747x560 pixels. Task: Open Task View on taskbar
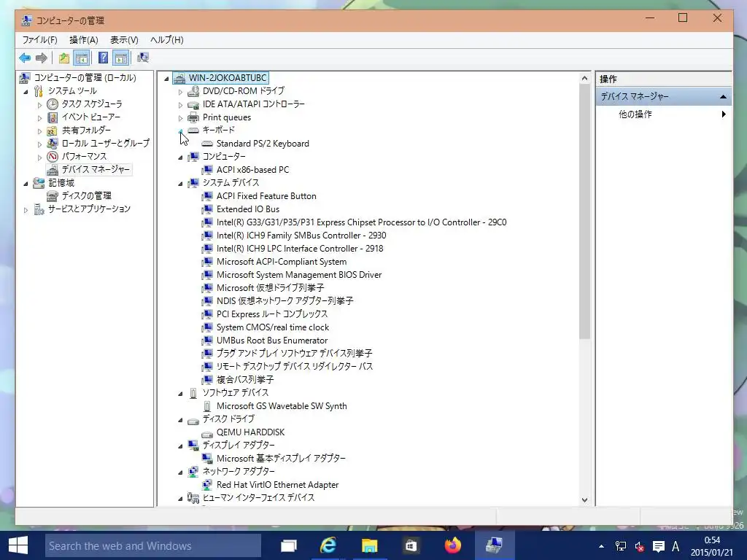pos(289,545)
